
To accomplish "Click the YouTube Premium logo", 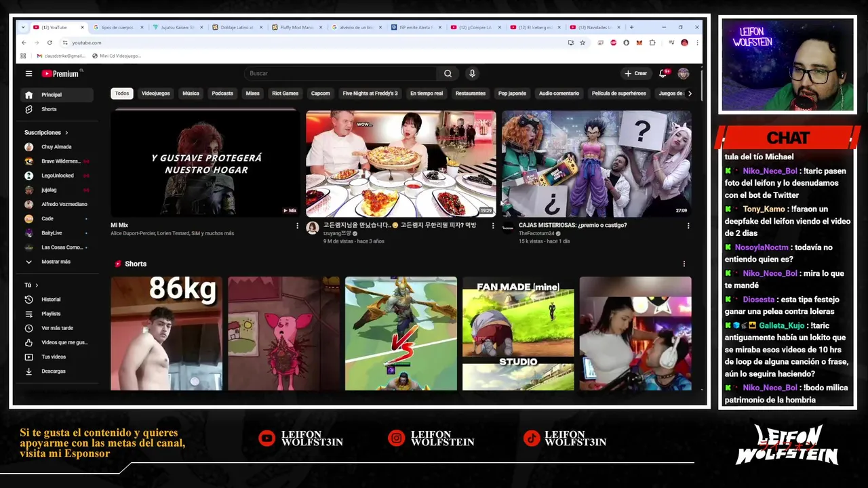I will [61, 73].
